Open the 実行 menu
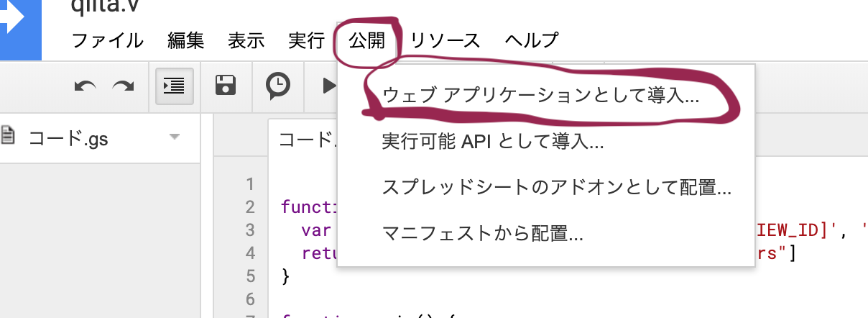 306,40
